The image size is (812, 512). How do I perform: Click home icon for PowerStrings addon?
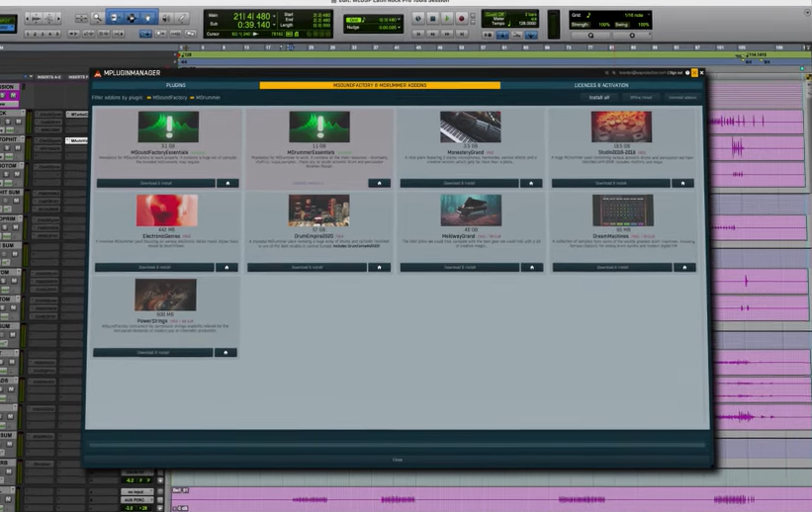pyautogui.click(x=226, y=352)
